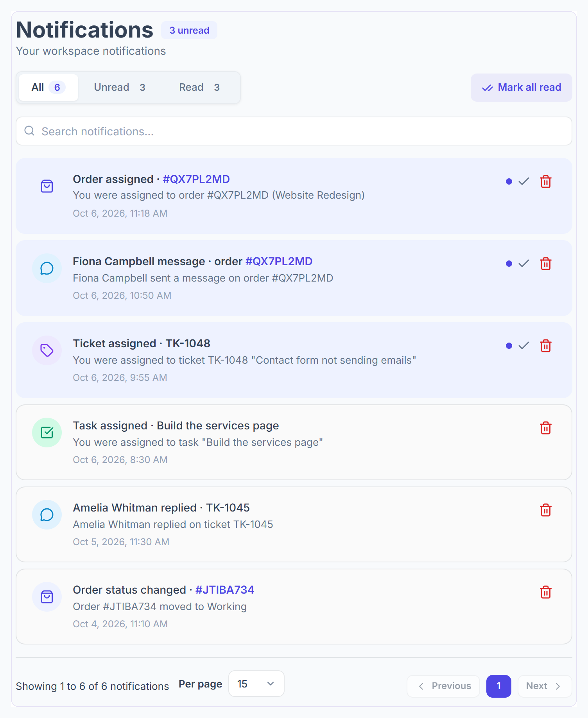This screenshot has width=588, height=718.
Task: Mark Ticket assigned TK-1048 as read
Action: click(524, 346)
